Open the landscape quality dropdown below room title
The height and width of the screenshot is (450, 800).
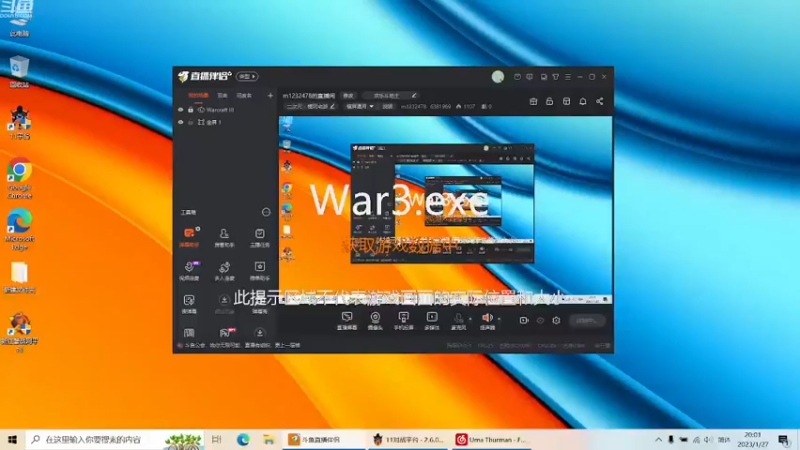coord(360,107)
